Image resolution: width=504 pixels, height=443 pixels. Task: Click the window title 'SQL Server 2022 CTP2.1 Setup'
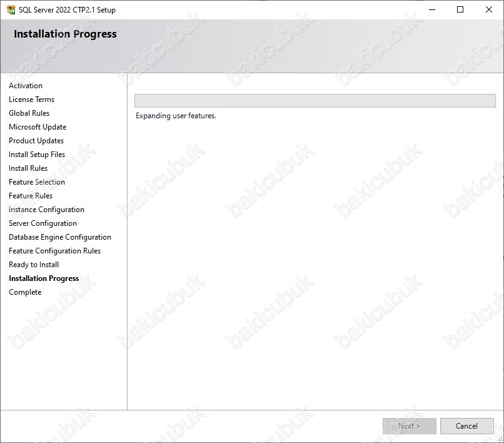[x=67, y=10]
